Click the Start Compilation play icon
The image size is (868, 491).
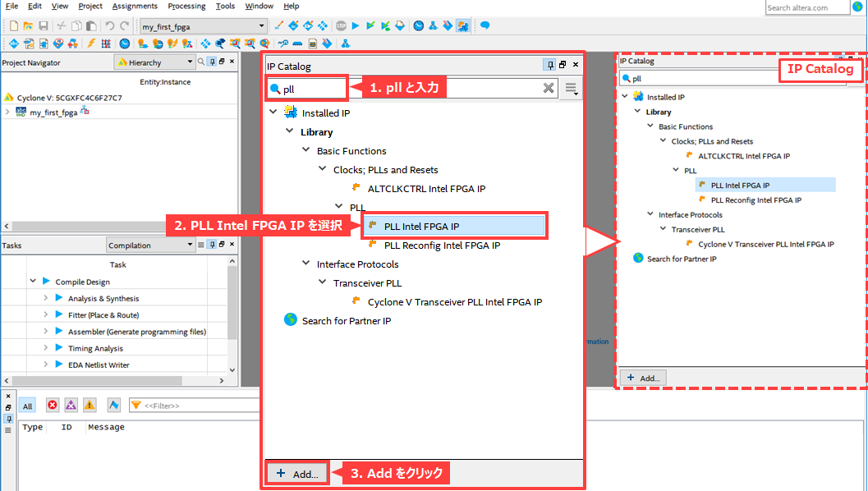[x=356, y=26]
